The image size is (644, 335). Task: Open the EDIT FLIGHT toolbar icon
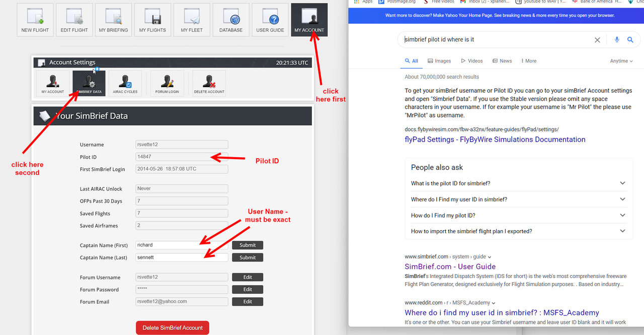[74, 20]
